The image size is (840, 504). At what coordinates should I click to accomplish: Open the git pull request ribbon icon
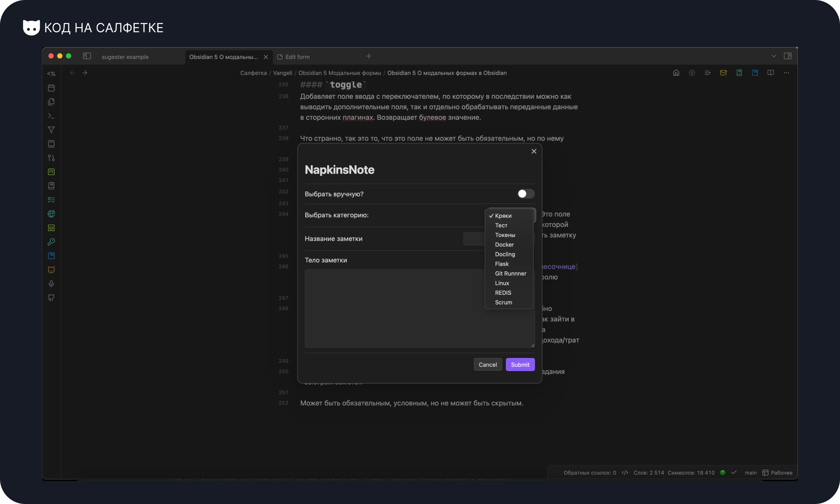pyautogui.click(x=51, y=158)
